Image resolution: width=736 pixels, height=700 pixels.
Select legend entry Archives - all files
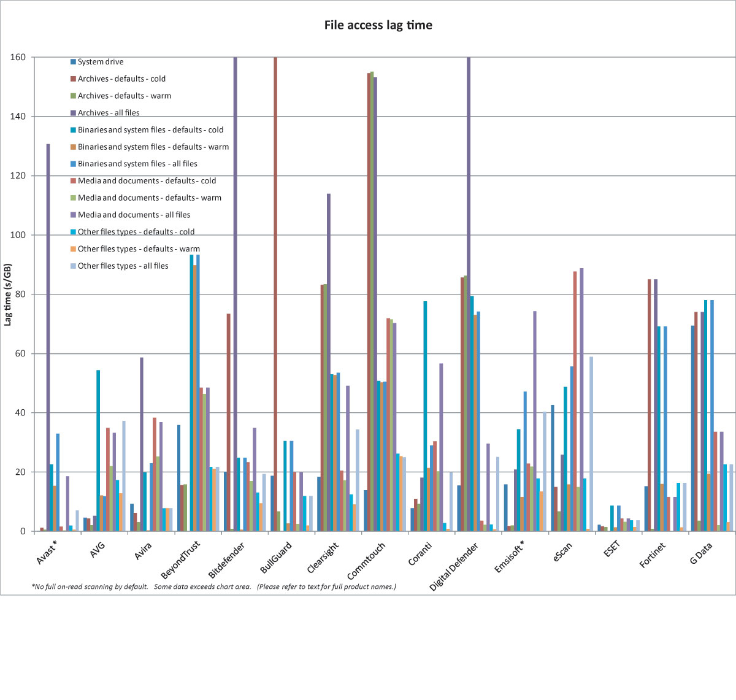[x=105, y=113]
